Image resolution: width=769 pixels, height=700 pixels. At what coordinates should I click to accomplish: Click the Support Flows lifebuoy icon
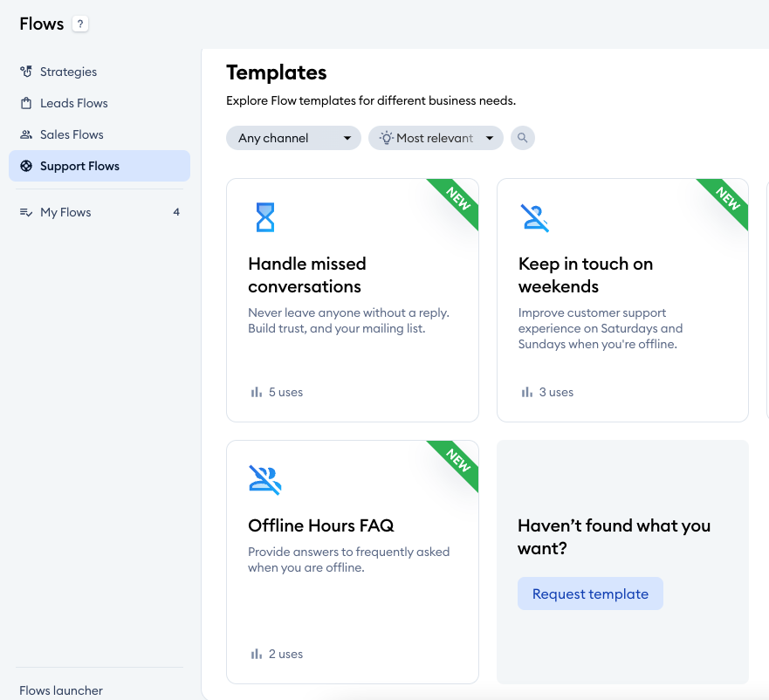[x=26, y=166]
